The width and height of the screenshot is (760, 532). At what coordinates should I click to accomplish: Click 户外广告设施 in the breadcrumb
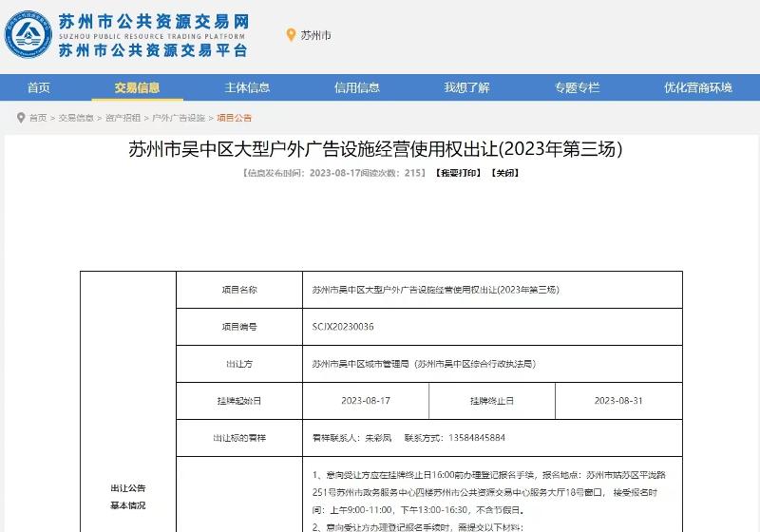pyautogui.click(x=179, y=119)
